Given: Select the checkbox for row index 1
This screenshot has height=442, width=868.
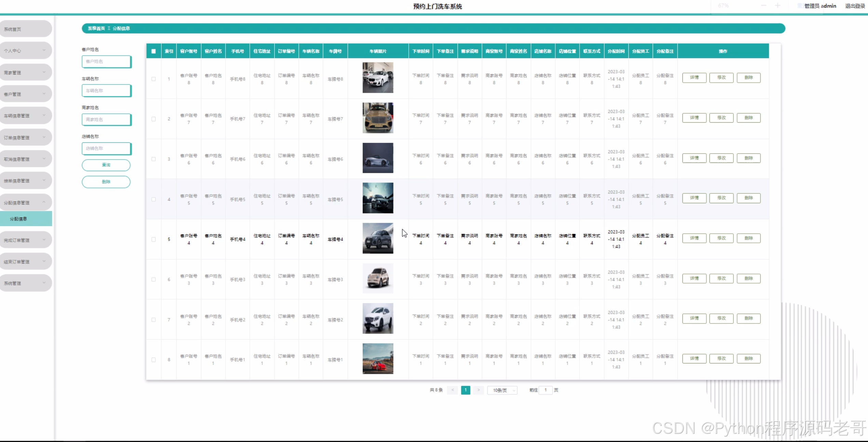Looking at the screenshot, I should [x=153, y=79].
